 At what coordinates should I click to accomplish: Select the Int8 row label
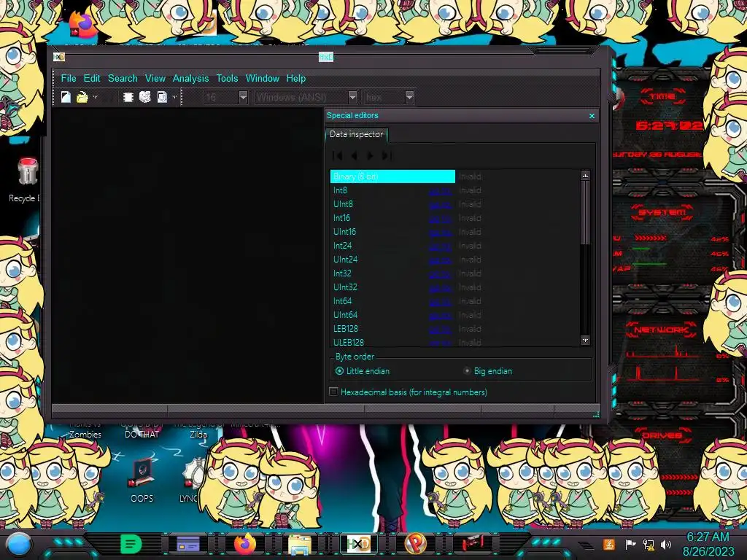point(340,190)
